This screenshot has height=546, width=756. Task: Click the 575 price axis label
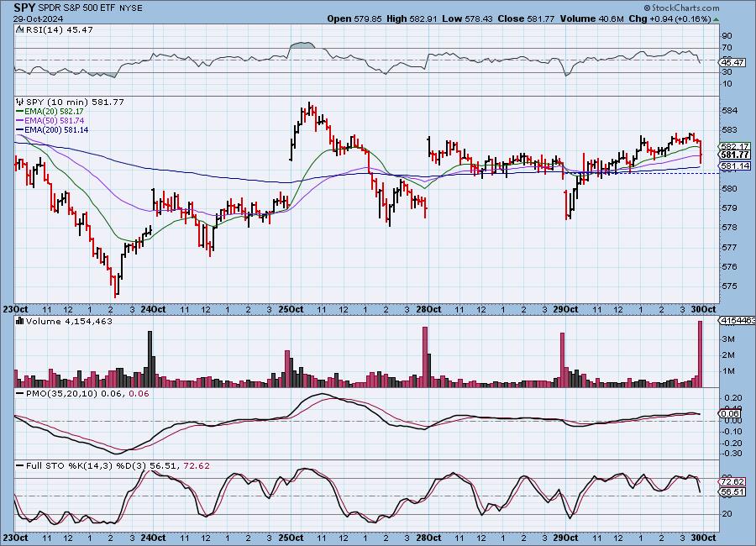[730, 286]
